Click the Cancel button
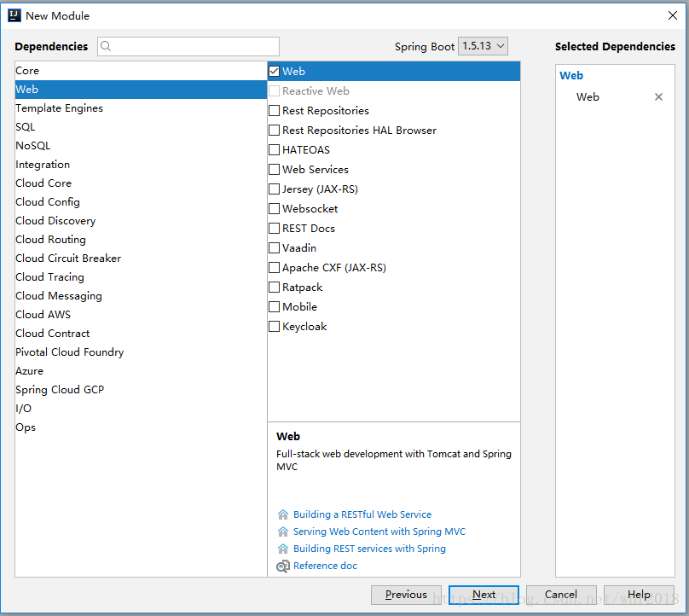689x616 pixels. [561, 595]
